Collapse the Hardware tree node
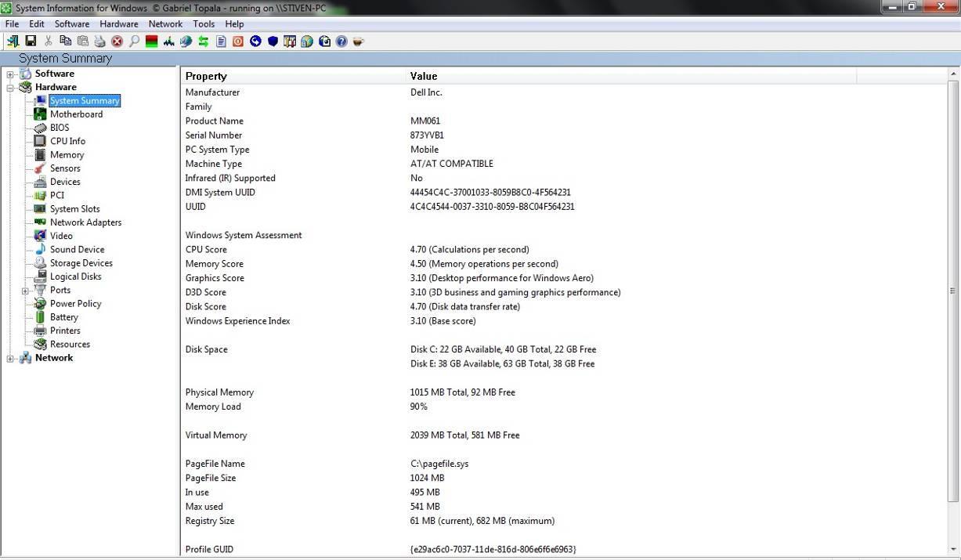Screen dimensions: 961x560 coord(10,87)
